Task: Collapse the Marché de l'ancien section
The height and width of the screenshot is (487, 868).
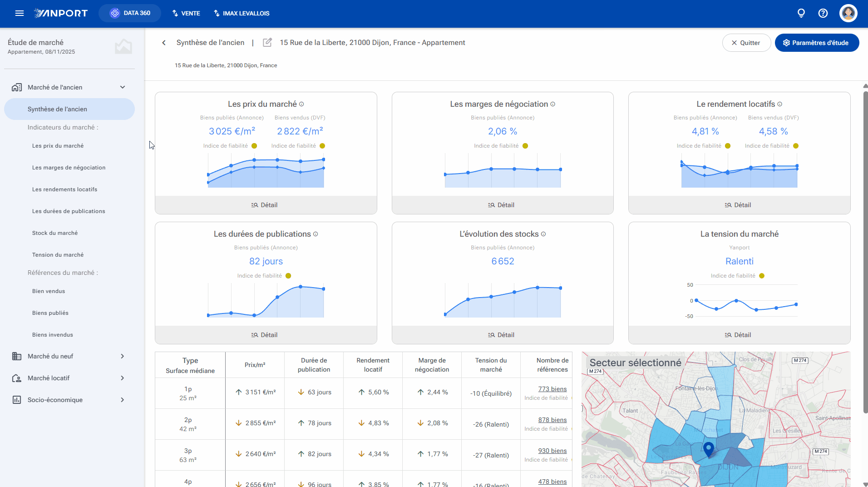Action: pos(123,87)
